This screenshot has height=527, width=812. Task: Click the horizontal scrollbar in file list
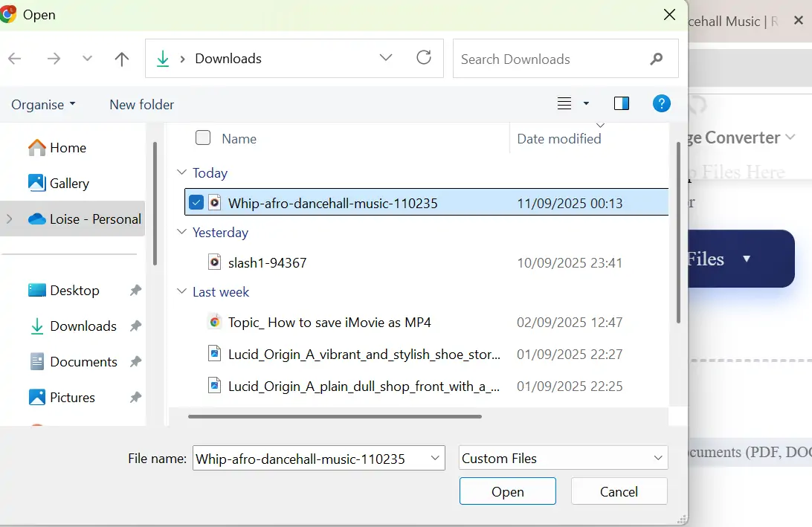point(335,416)
